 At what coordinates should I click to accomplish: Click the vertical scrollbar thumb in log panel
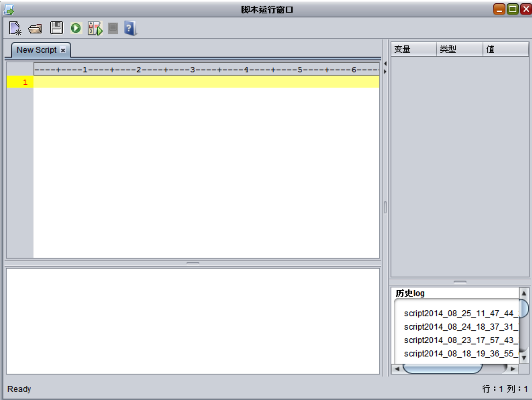click(524, 308)
